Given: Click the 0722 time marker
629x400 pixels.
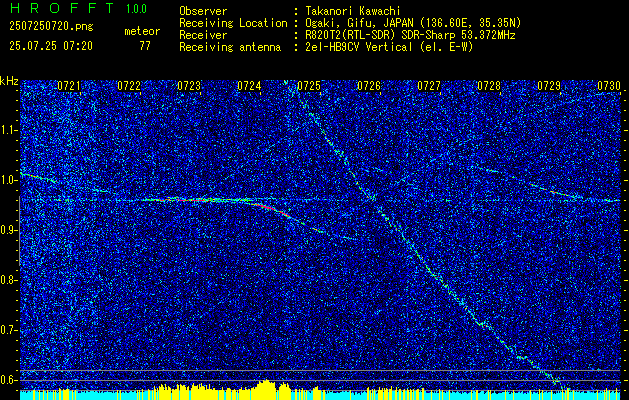Looking at the screenshot, I should (x=129, y=86).
